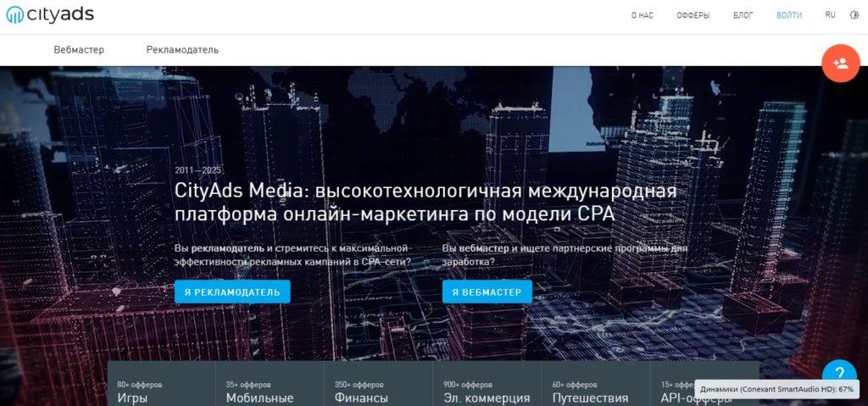The image size is (868, 406).
Task: Click the speaker volume tooltip Динамики 67%
Action: (776, 389)
